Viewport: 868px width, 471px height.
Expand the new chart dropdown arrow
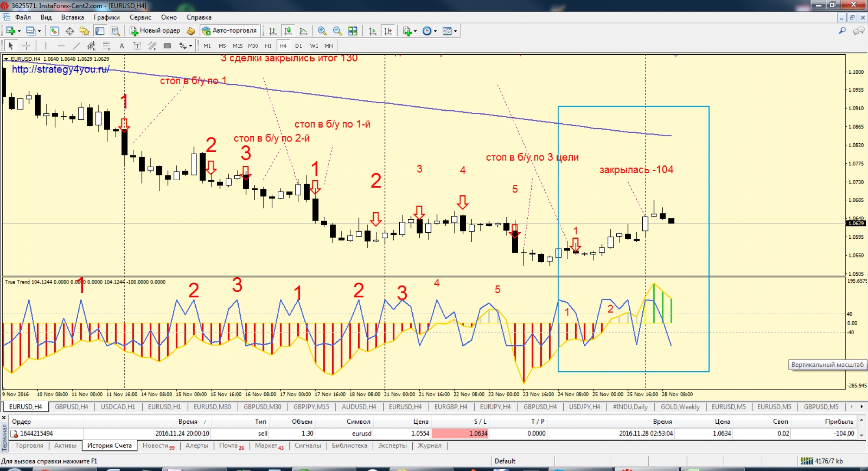pos(19,31)
